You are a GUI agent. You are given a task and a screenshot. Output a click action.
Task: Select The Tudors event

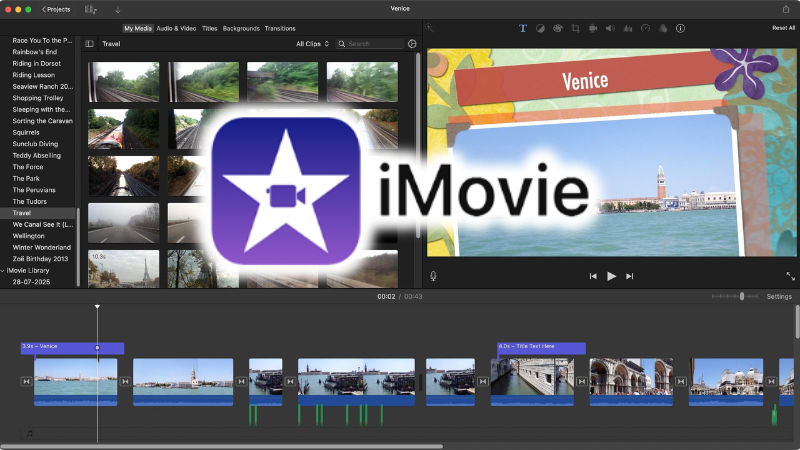[29, 202]
